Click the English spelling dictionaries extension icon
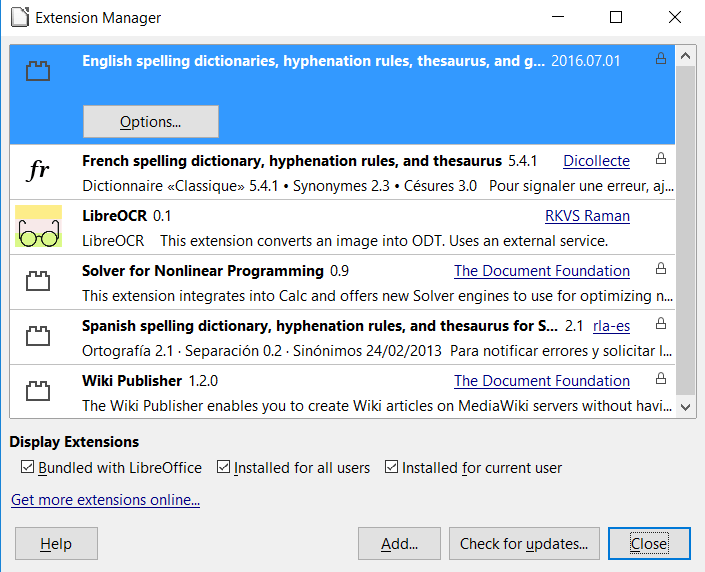Screen dimensions: 705x572 tap(38, 71)
